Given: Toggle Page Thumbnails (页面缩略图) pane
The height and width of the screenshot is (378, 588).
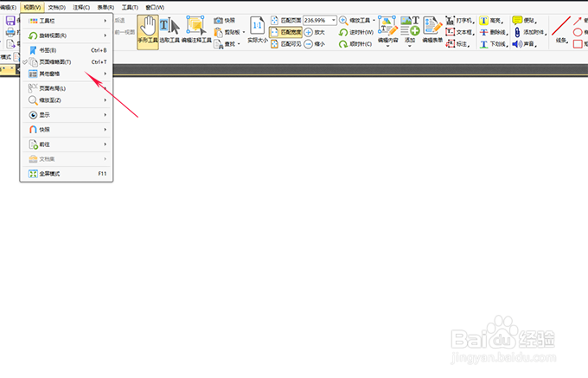Looking at the screenshot, I should pos(66,62).
